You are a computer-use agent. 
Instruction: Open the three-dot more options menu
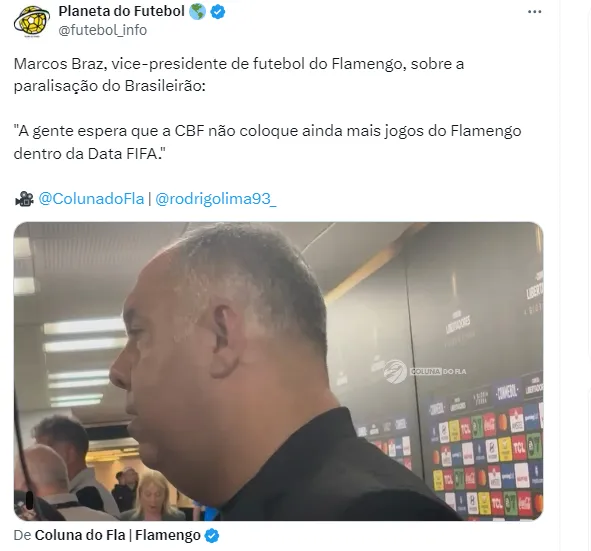[534, 12]
